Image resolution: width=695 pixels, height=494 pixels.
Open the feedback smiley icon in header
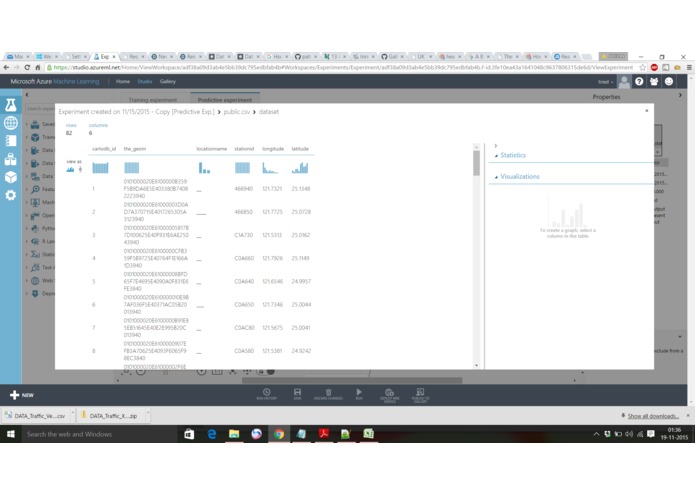[669, 82]
